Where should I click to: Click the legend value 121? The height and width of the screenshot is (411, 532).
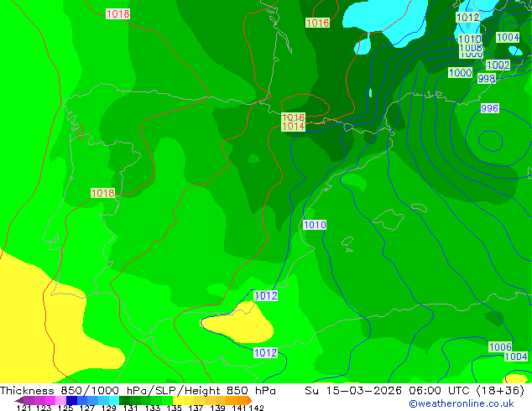[24, 408]
